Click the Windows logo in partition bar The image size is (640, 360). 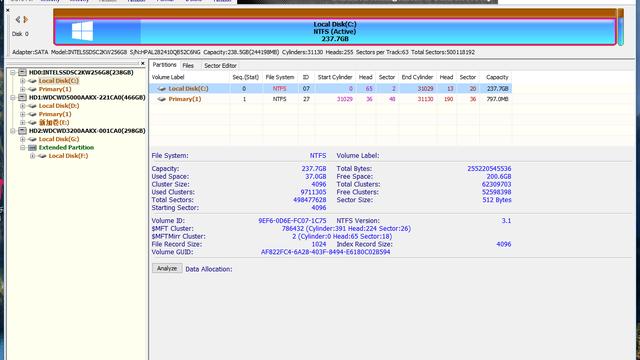(x=82, y=31)
